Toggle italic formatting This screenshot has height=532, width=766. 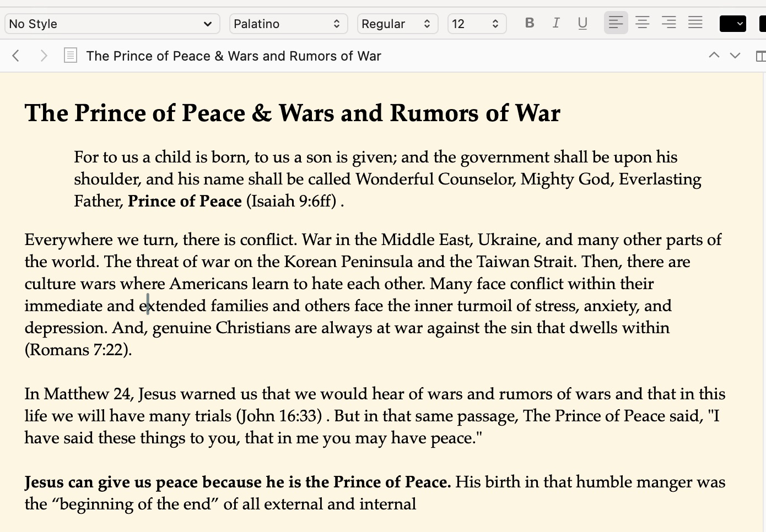pyautogui.click(x=556, y=23)
